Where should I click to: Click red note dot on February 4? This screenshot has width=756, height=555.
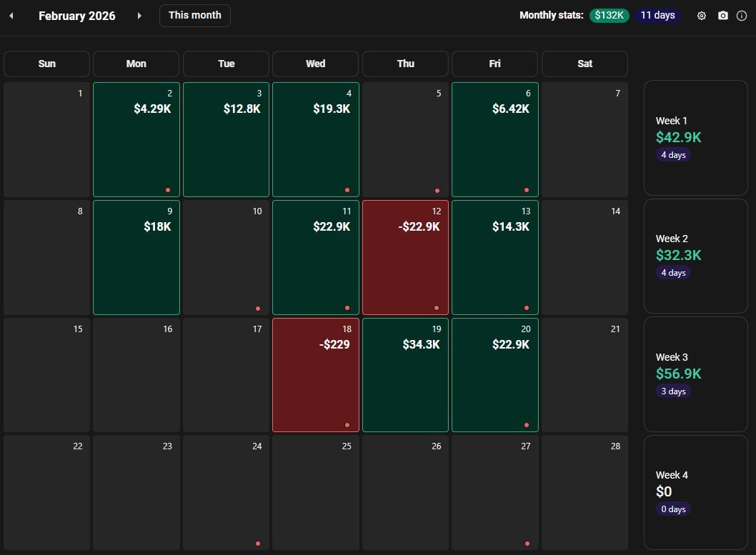click(347, 190)
